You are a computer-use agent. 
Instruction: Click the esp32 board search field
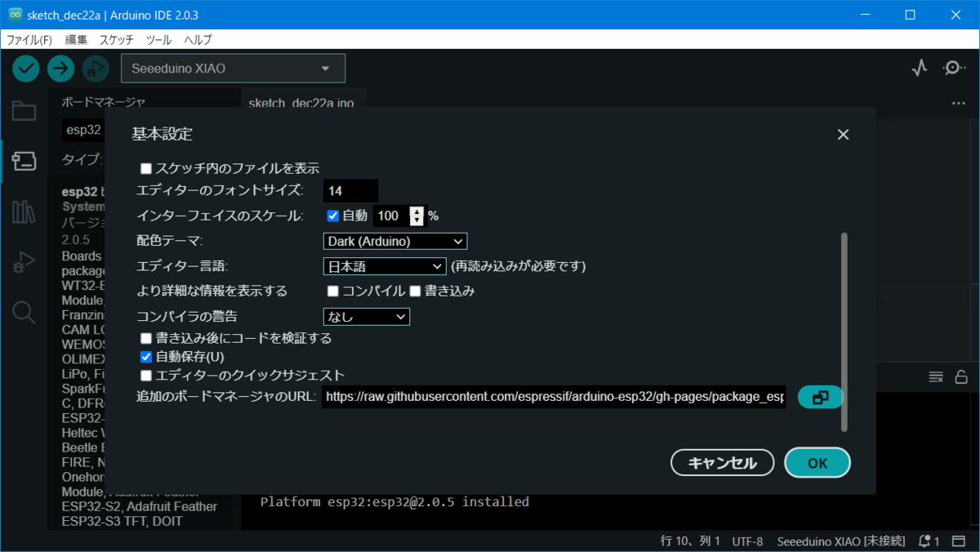84,130
